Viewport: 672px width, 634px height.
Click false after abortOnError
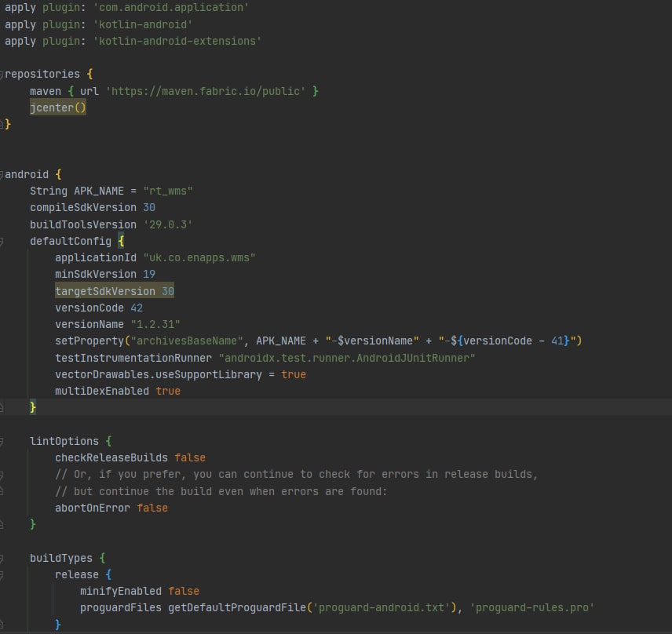[152, 508]
